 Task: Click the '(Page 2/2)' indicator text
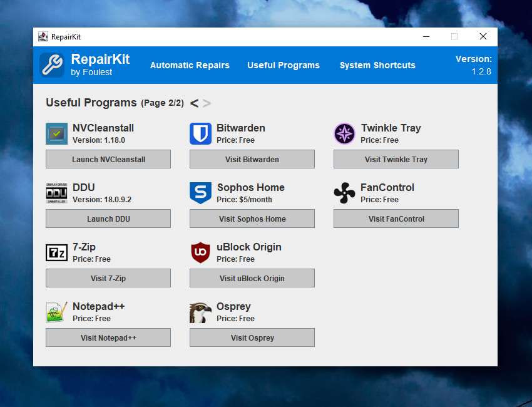pyautogui.click(x=163, y=103)
